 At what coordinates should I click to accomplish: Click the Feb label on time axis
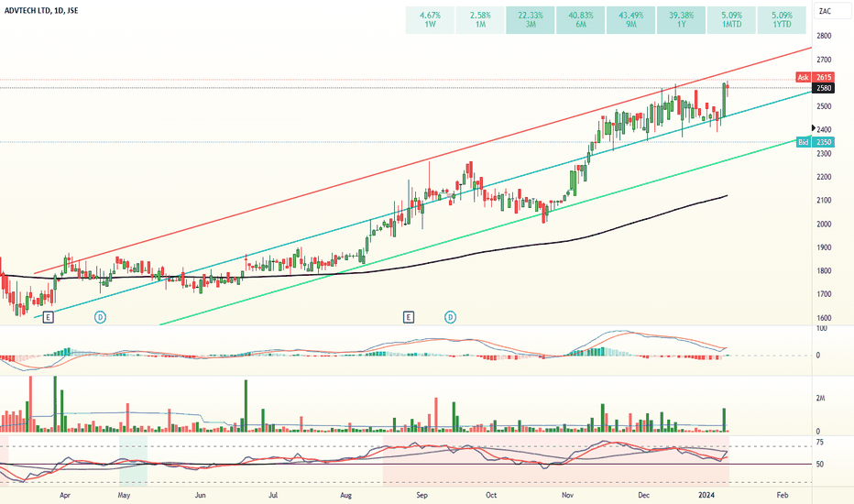pos(783,495)
